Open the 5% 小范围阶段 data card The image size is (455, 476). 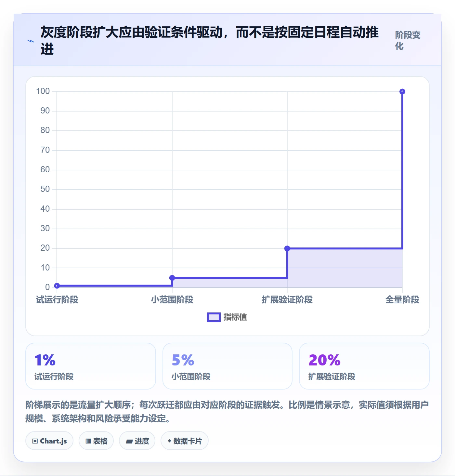pyautogui.click(x=227, y=366)
